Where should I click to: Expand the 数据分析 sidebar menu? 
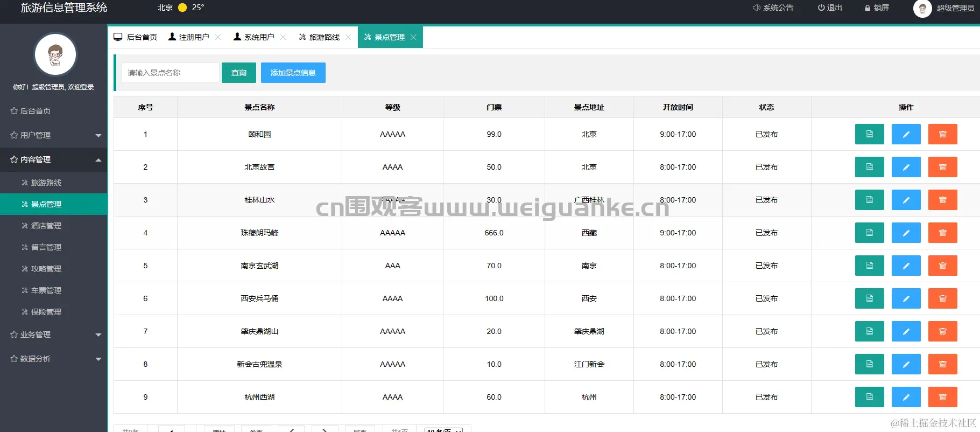coord(54,359)
